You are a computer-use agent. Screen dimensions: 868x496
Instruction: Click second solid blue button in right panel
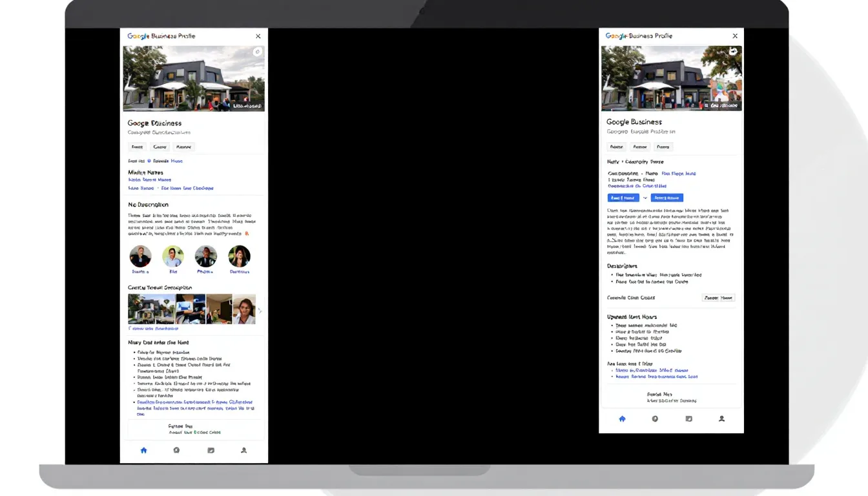[x=666, y=198]
